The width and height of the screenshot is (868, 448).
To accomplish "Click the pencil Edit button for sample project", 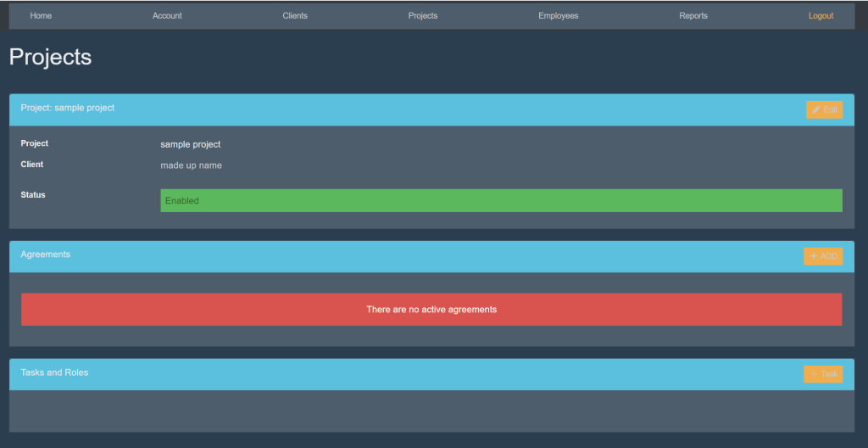I will coord(824,109).
